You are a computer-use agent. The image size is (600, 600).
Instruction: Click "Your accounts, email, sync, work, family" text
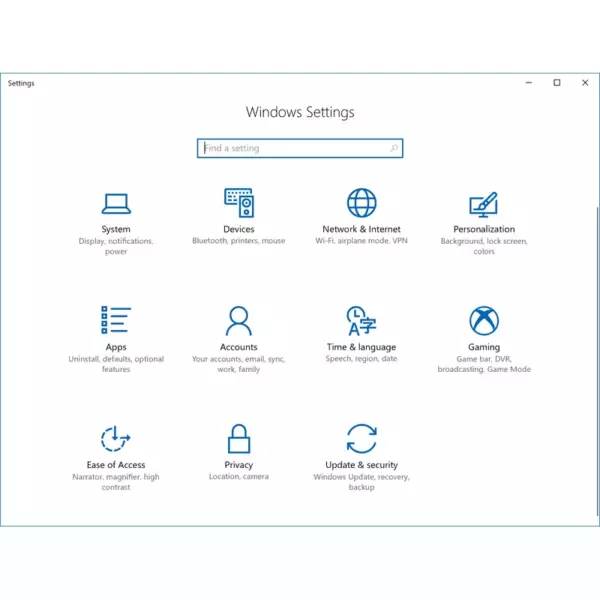[x=238, y=364]
